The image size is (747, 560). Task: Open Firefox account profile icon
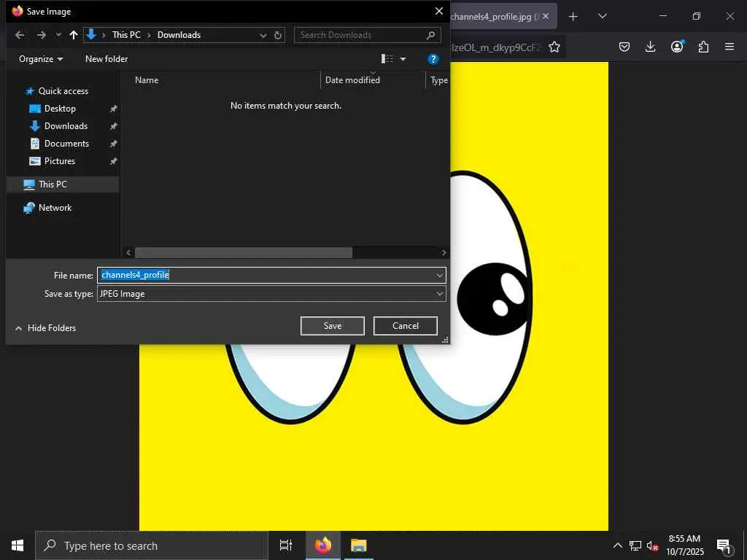677,47
